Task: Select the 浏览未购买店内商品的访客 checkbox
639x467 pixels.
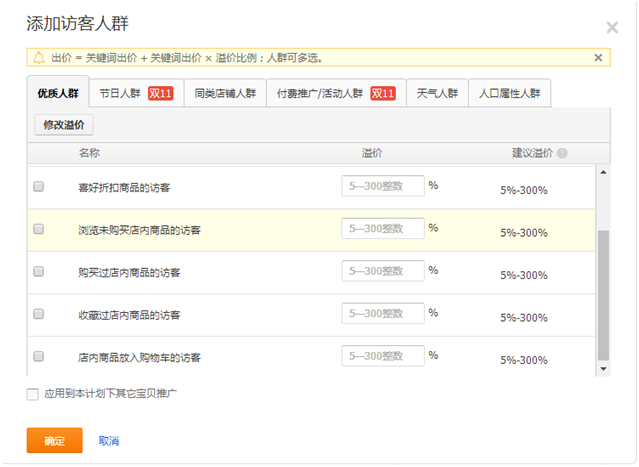Action: click(39, 229)
